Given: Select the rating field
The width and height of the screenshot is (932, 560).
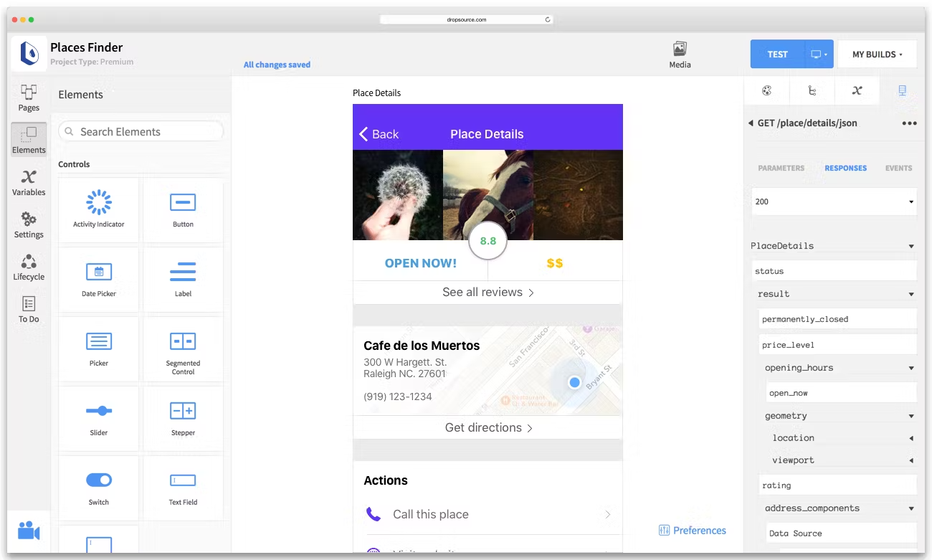Looking at the screenshot, I should pos(838,485).
